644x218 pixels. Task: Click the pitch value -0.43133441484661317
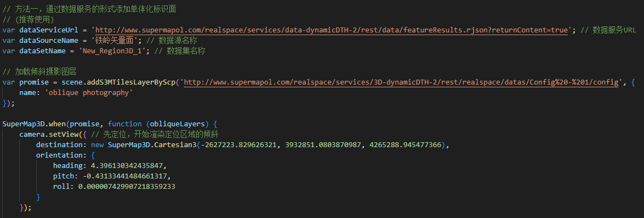coord(124,176)
